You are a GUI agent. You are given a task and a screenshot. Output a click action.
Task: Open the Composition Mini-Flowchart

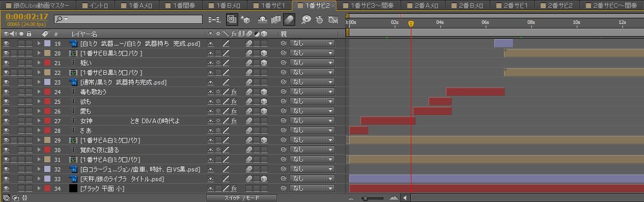click(x=215, y=19)
